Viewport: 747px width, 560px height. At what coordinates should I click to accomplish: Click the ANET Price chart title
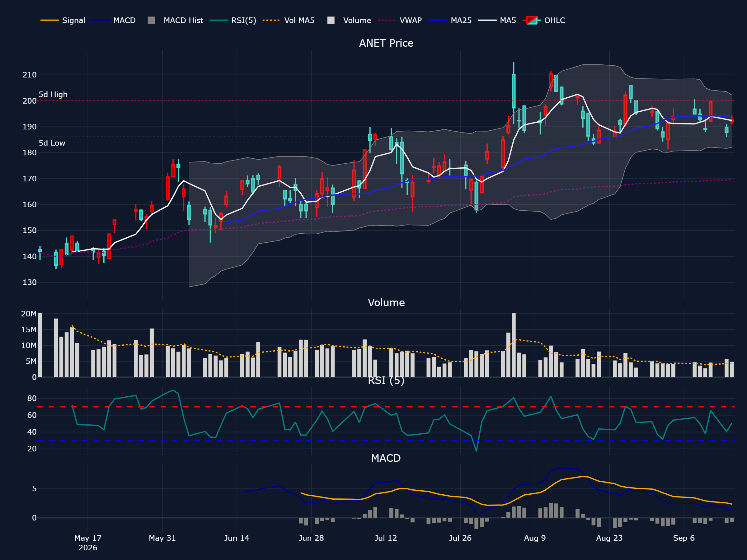[386, 43]
